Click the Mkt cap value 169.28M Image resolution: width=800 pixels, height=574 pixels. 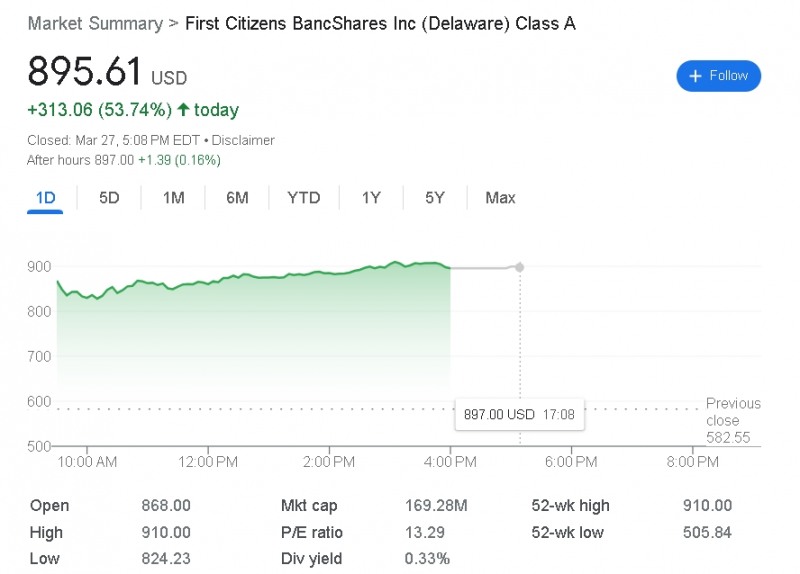[436, 506]
